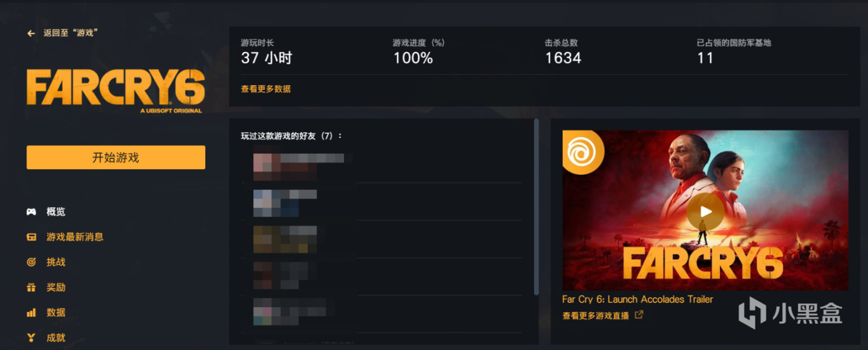The height and width of the screenshot is (350, 868).
Task: Open 查看更多游戏直播 link
Action: [596, 315]
